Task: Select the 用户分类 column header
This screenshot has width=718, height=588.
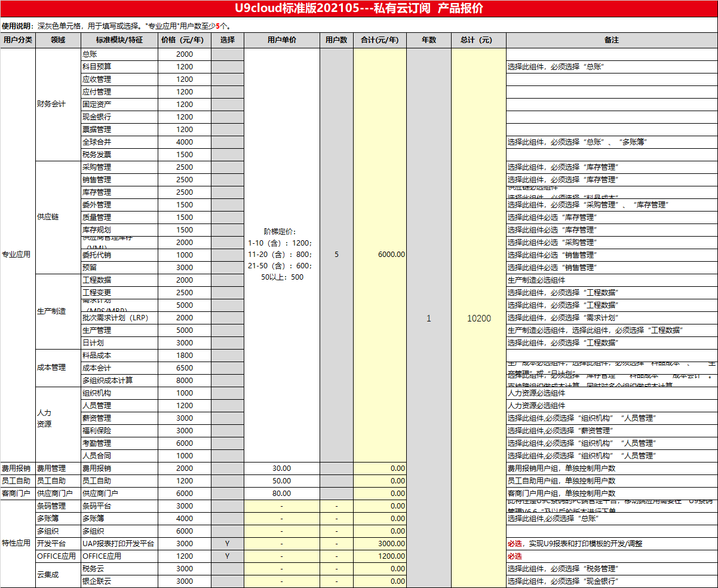Action: (17, 40)
